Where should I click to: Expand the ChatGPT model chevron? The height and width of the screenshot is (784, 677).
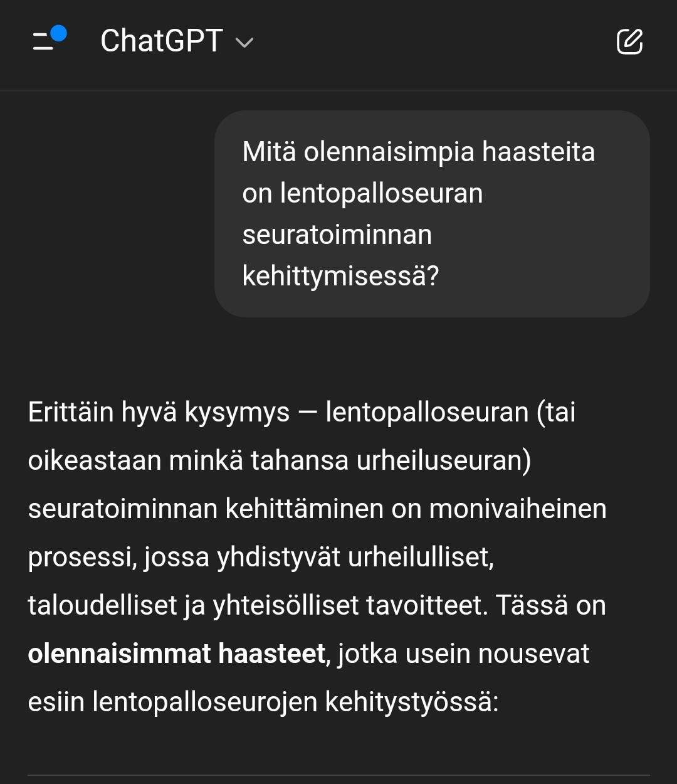click(244, 43)
